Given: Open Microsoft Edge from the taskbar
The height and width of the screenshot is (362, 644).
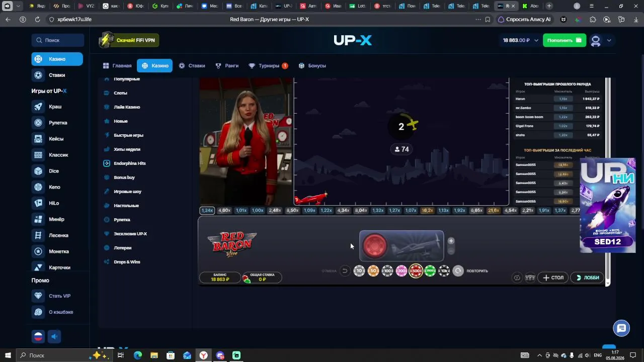Looking at the screenshot, I should tap(137, 355).
